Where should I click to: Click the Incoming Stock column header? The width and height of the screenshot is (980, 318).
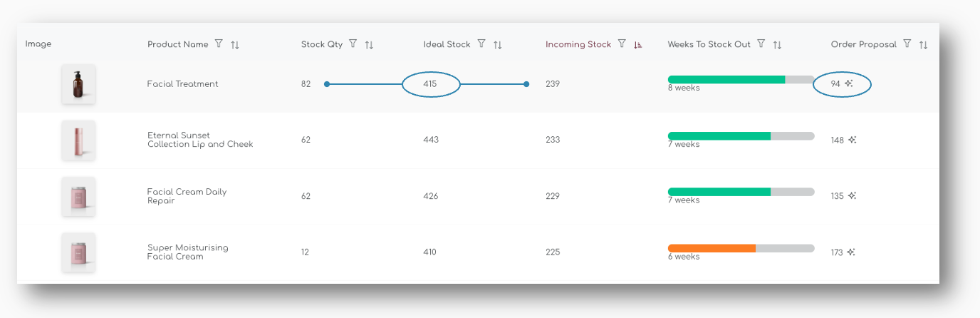pyautogui.click(x=578, y=44)
